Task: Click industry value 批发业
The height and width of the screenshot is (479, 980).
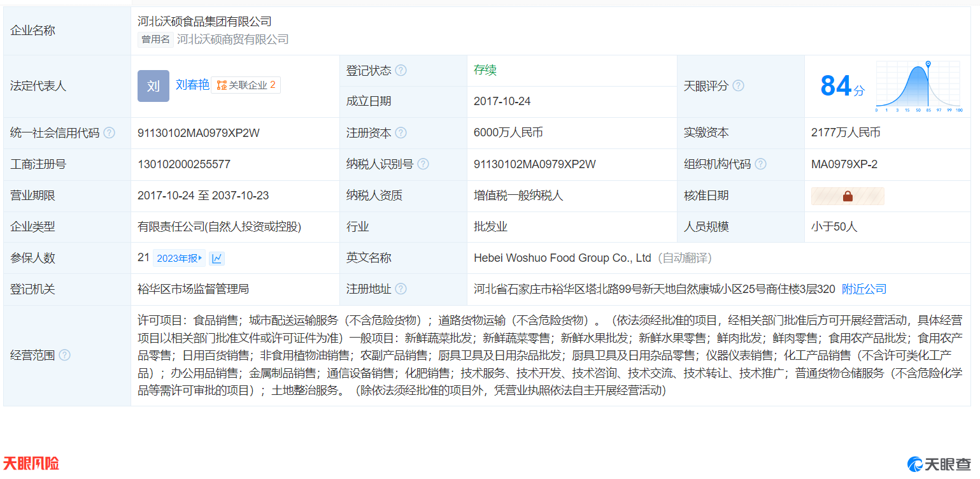Action: click(490, 227)
